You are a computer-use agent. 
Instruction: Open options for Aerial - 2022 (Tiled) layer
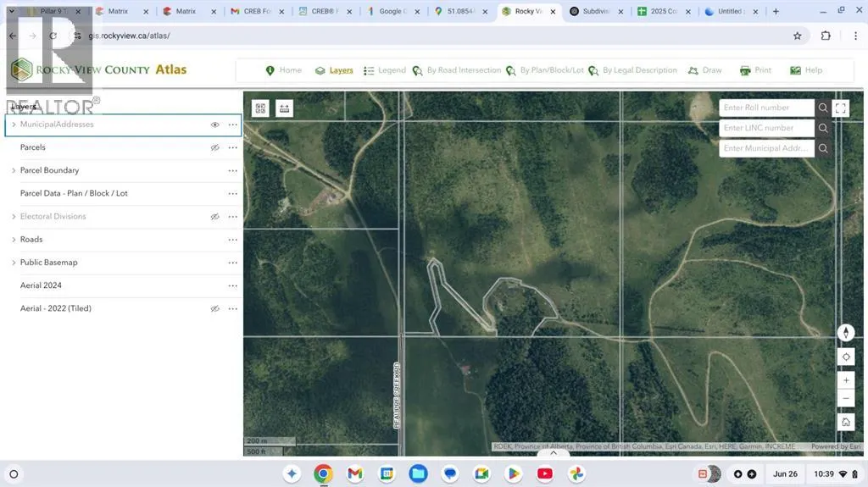point(233,309)
